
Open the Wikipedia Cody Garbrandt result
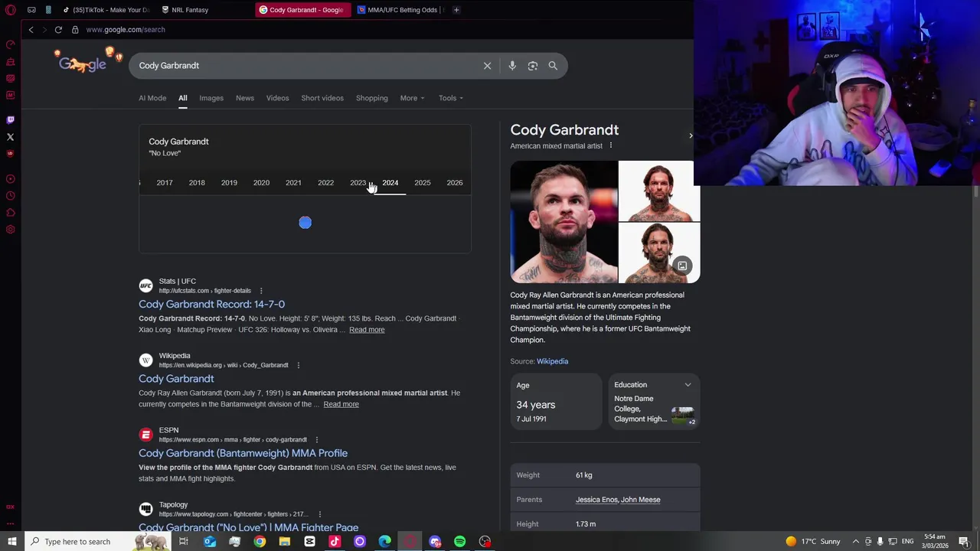click(x=176, y=379)
